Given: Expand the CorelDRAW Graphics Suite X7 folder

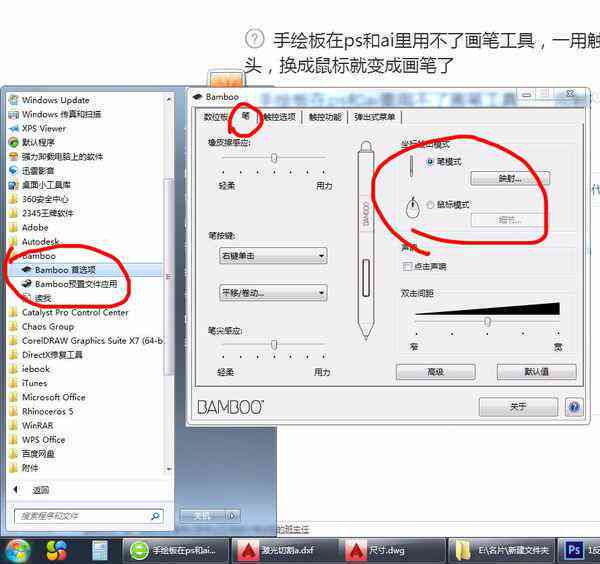Looking at the screenshot, I should click(86, 341).
